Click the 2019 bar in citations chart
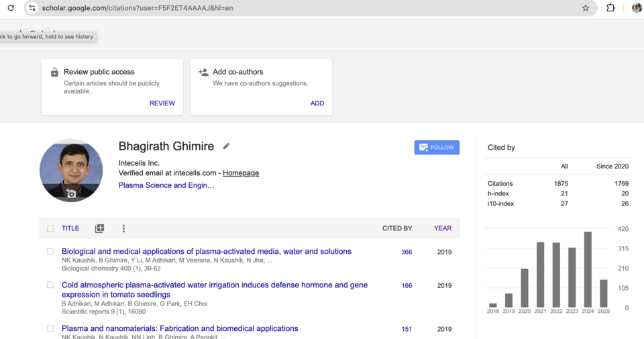644x339 pixels. coord(508,300)
